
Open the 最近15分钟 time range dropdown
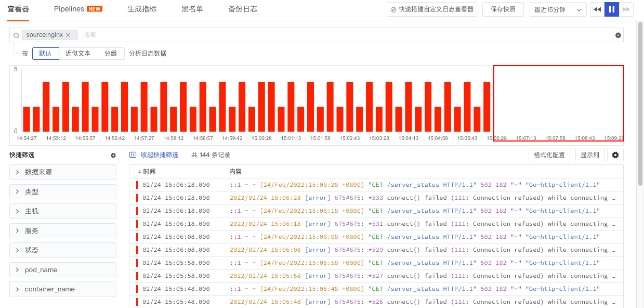click(558, 9)
